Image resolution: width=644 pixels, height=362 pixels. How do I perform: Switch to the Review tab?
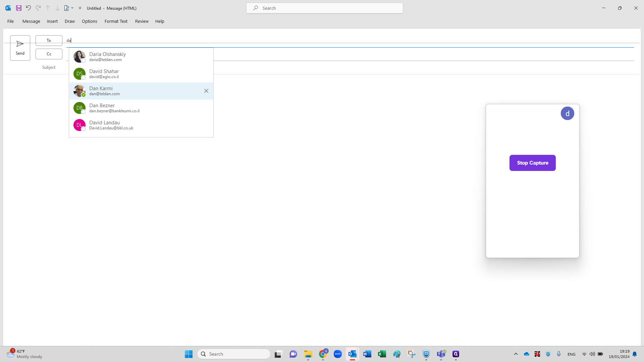click(142, 21)
